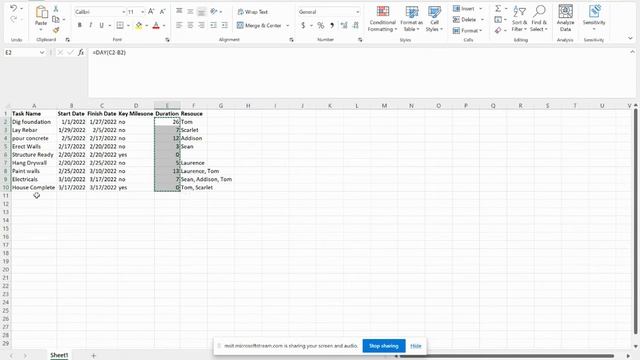Click the Insert Function fx icon
The height and width of the screenshot is (360, 640).
pos(81,52)
